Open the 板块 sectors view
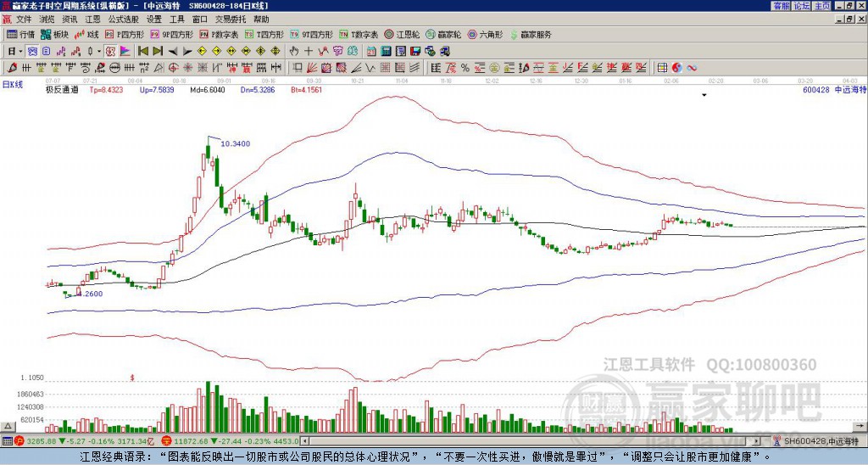 point(54,34)
